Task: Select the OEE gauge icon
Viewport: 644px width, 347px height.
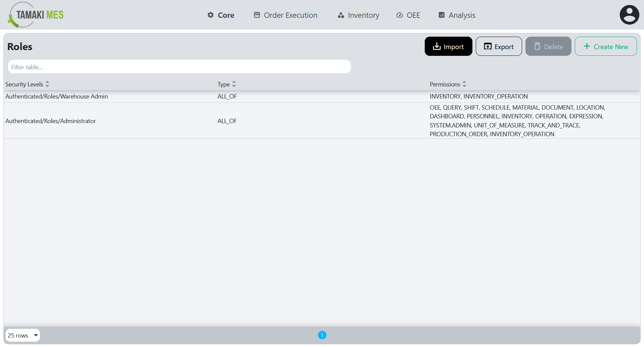Action: (x=399, y=15)
